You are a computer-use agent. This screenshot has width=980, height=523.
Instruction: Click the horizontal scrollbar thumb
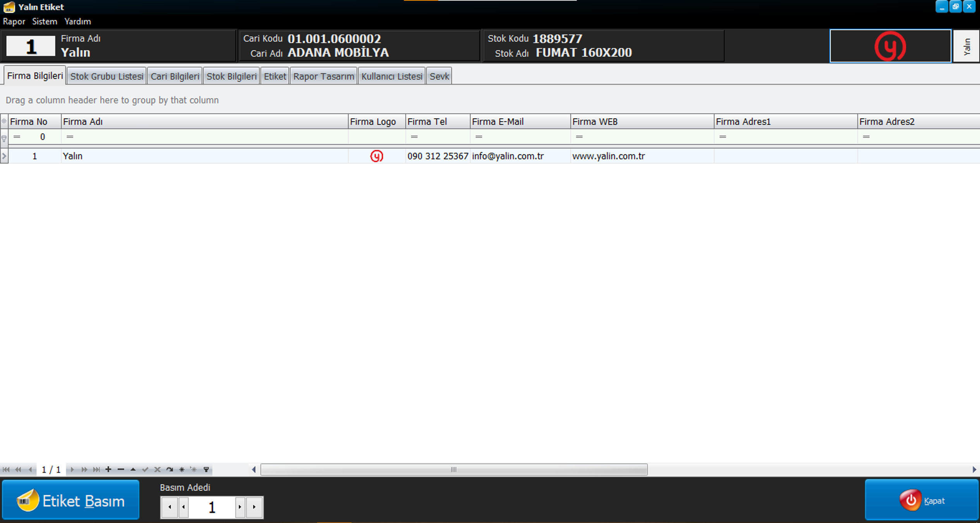(453, 470)
